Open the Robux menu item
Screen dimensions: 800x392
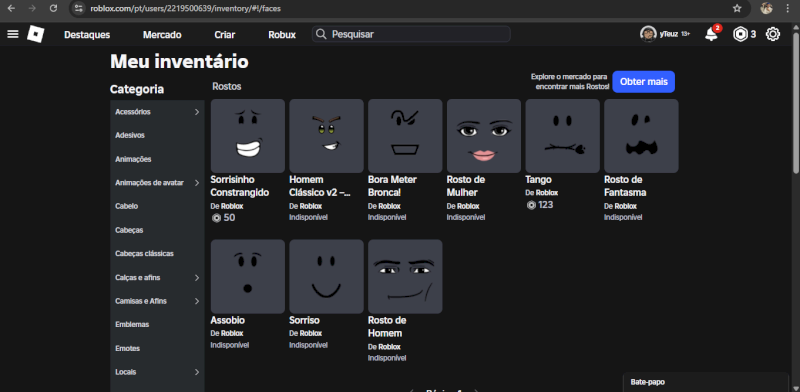282,35
